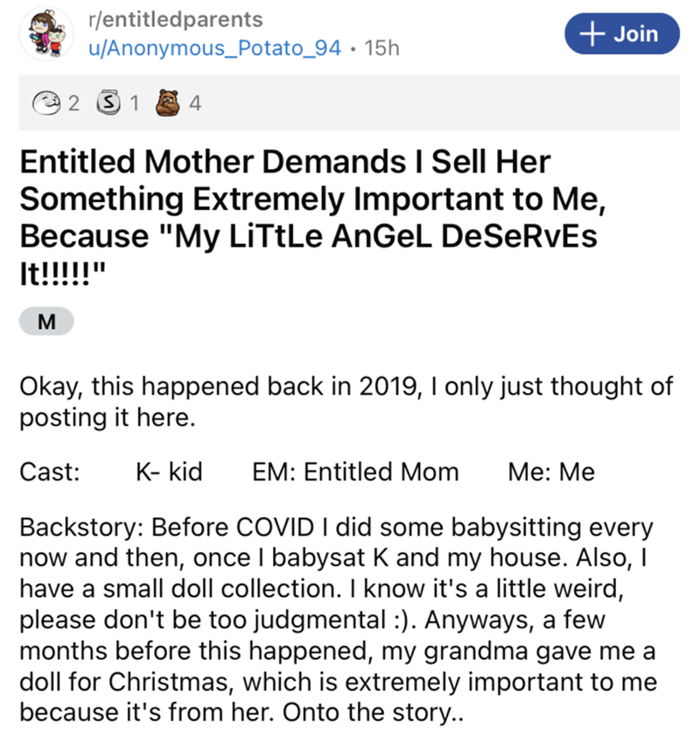Join the r/entitledparents community

(x=621, y=34)
